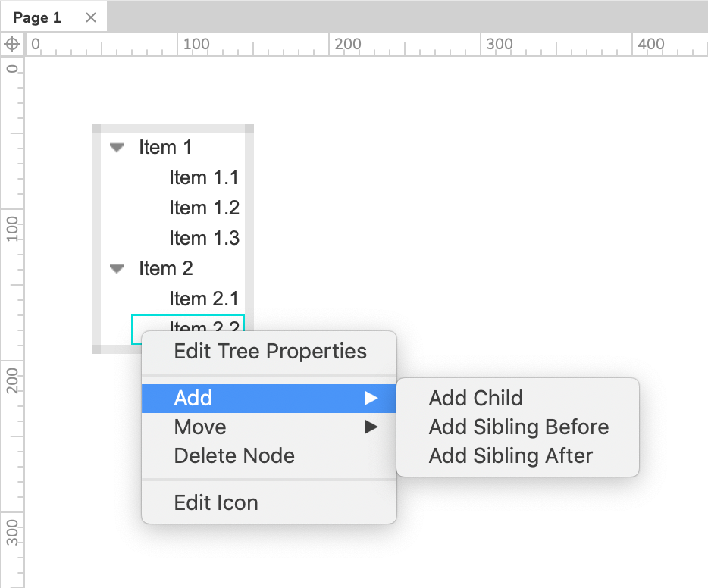
Task: Click Add Sibling After option
Action: coord(510,456)
